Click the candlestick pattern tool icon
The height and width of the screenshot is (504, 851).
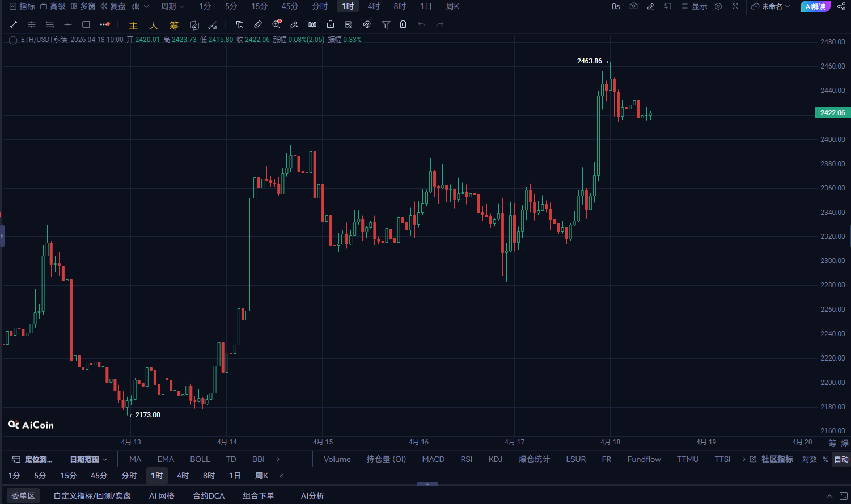(312, 24)
